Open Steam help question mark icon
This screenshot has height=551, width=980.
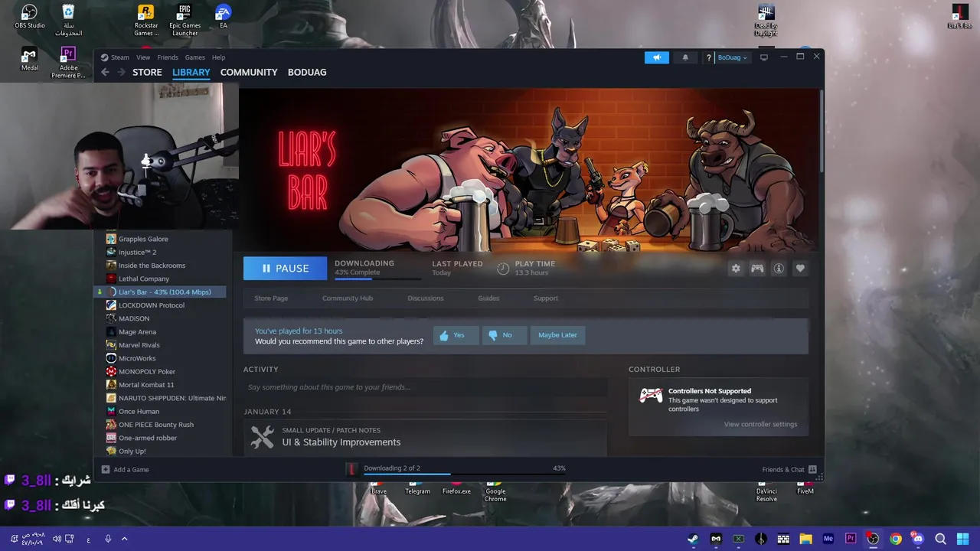click(x=708, y=57)
